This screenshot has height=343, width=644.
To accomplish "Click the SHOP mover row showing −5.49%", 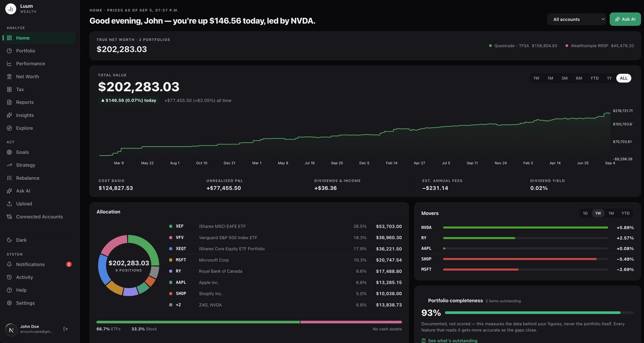I will point(527,259).
